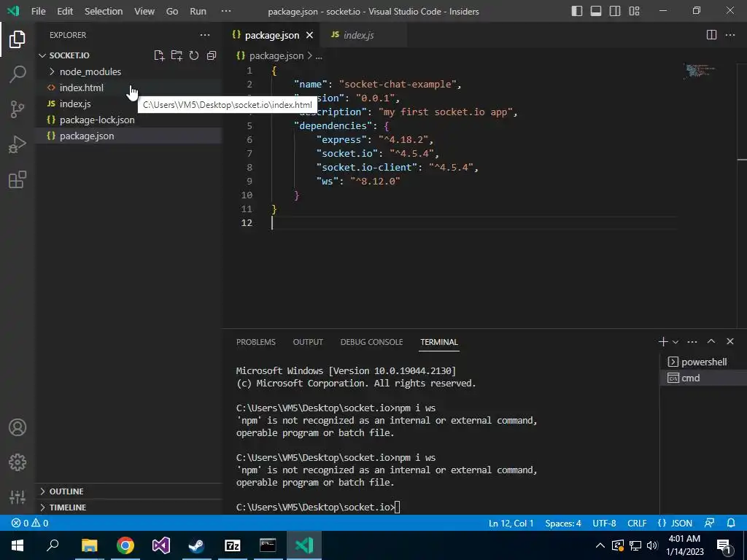Image resolution: width=747 pixels, height=560 pixels.
Task: Click the settings sliders icon below the gear
Action: point(18,497)
